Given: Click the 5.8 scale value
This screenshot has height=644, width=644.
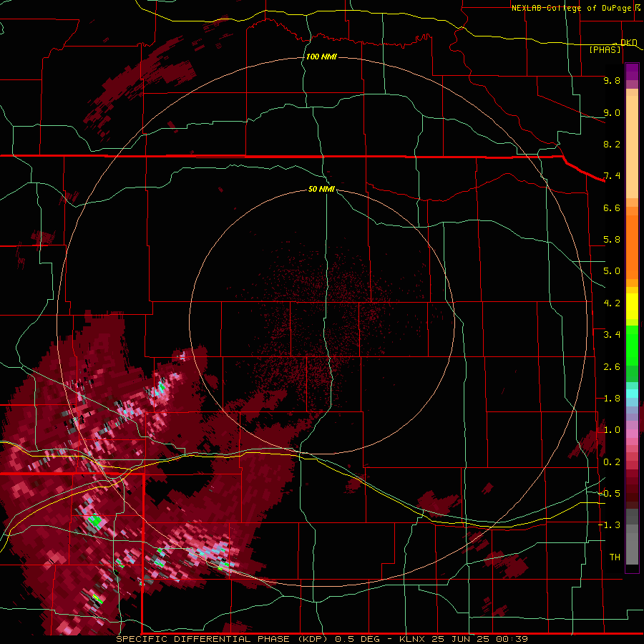Looking at the screenshot, I should pos(612,240).
